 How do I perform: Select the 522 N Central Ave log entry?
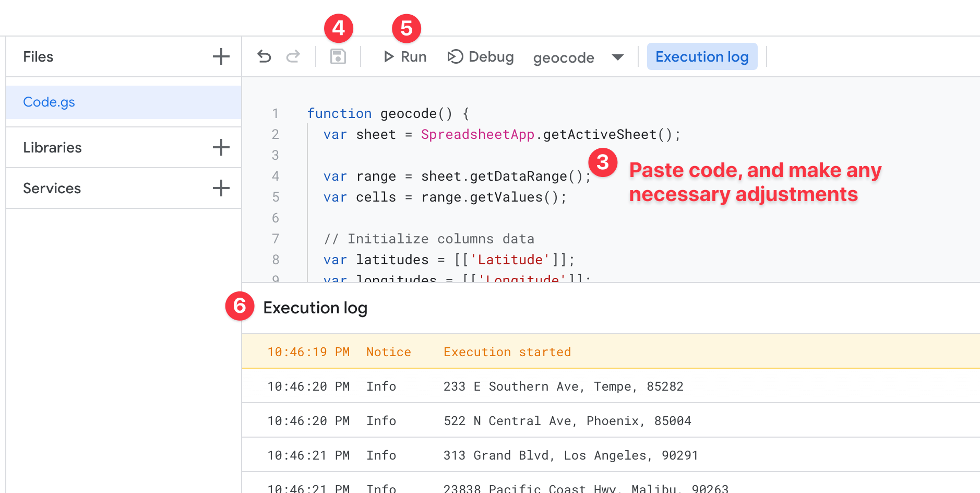point(611,420)
